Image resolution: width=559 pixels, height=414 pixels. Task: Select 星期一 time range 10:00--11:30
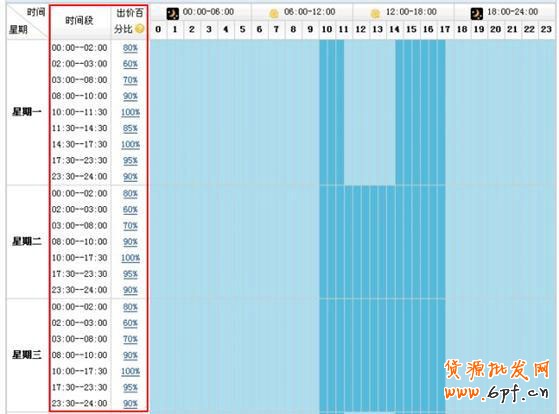(80, 112)
